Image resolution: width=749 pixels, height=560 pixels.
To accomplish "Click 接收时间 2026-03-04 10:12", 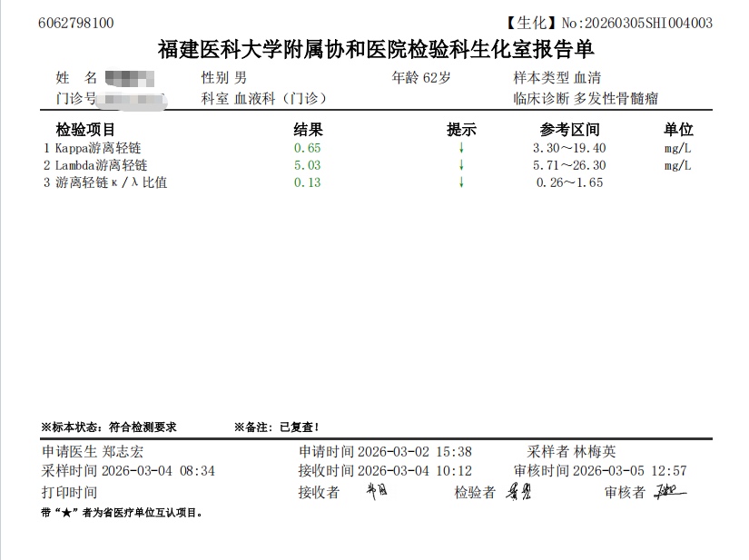I will [385, 471].
